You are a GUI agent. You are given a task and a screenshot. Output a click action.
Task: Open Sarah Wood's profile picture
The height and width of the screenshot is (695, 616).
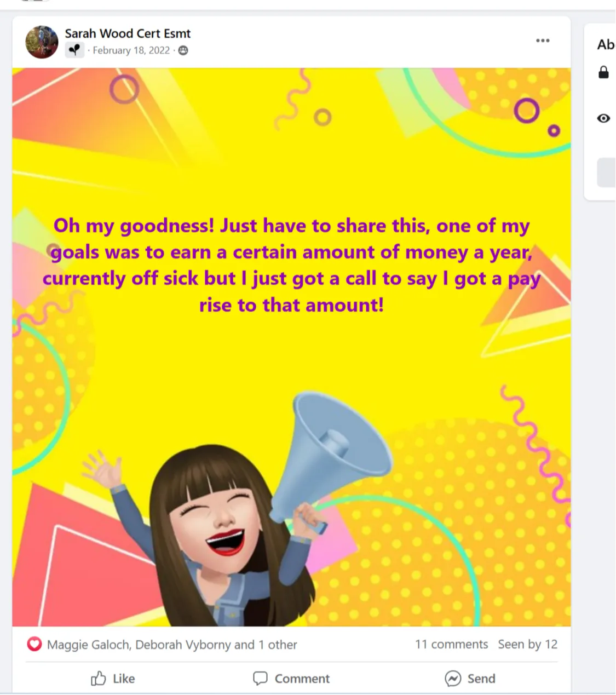42,42
